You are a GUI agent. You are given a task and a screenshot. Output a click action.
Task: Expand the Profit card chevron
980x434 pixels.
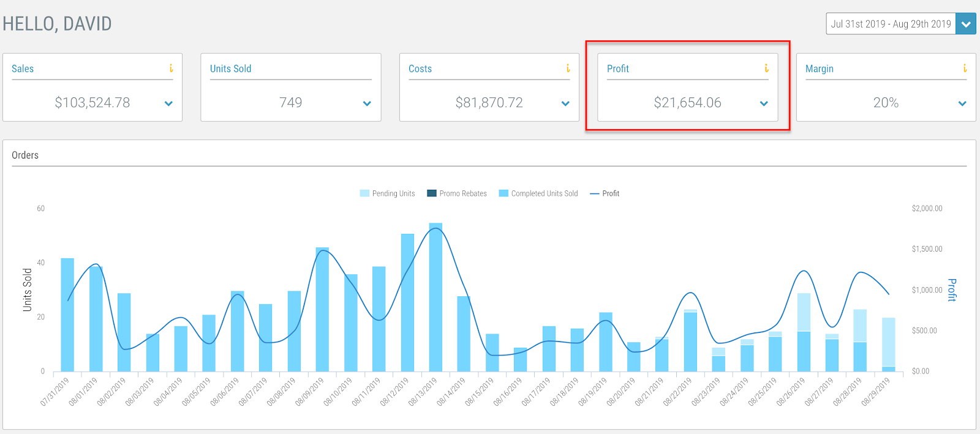764,103
